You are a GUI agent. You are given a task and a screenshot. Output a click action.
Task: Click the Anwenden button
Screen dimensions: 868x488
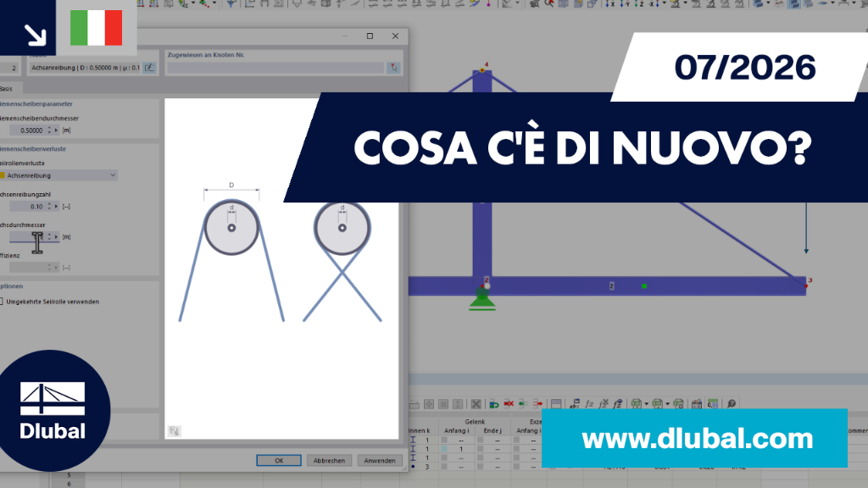click(x=380, y=460)
